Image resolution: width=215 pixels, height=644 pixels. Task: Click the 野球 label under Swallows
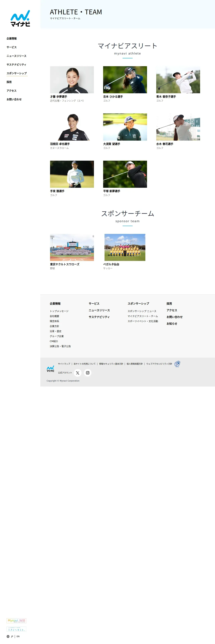coord(52,269)
